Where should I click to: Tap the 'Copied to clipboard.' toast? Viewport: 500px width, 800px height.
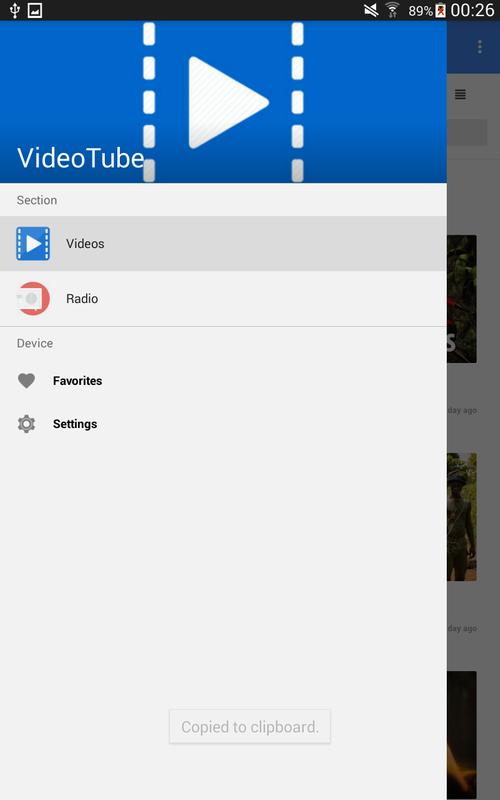(x=250, y=727)
